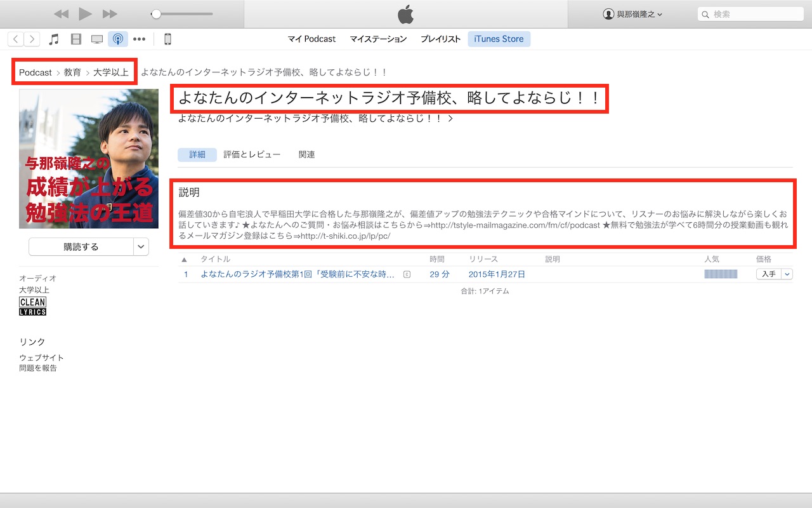Viewport: 812px width, 508px height.
Task: Sort episodes by タイトル column
Action: [x=215, y=259]
